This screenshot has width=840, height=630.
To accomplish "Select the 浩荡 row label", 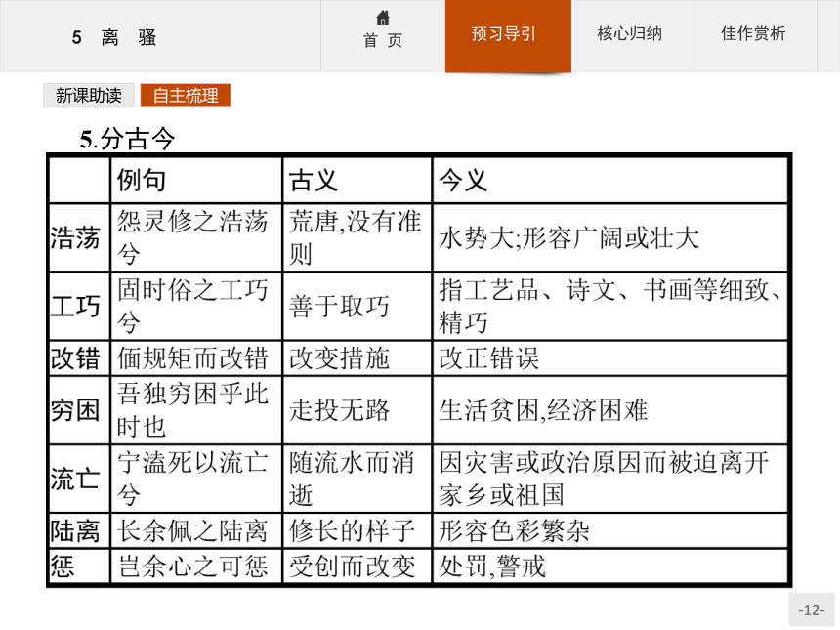I will click(75, 237).
